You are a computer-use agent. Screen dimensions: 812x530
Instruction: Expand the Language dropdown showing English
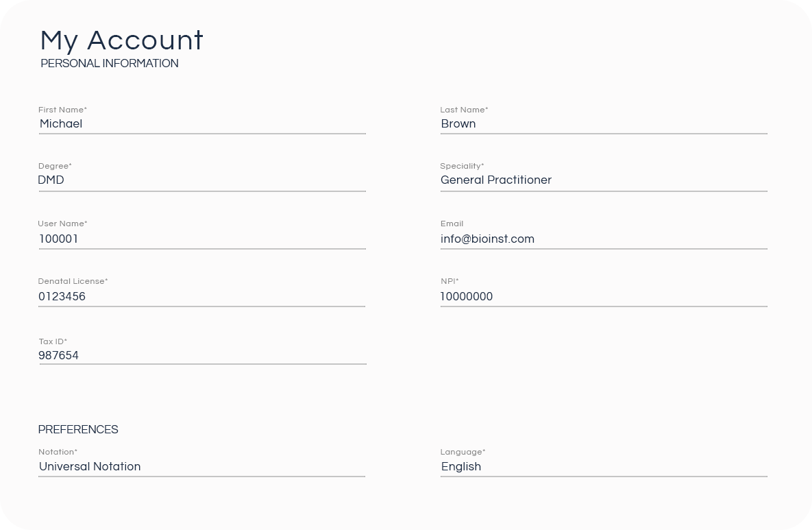[603, 467]
